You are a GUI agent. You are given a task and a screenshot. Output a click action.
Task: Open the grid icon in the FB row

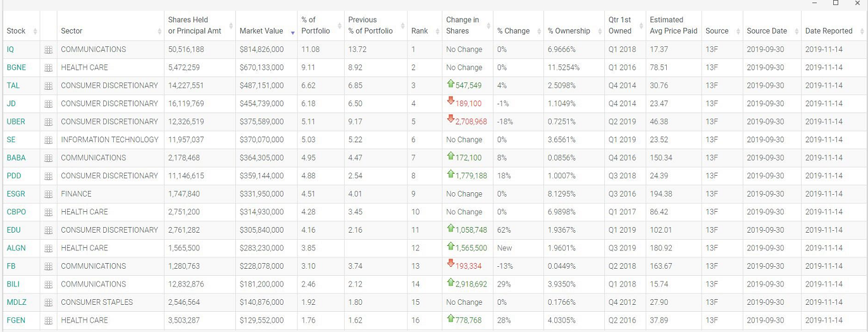coord(48,266)
